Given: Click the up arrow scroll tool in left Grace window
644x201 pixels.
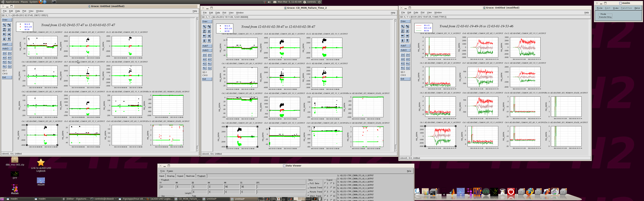Looking at the screenshot, I should point(9,39).
